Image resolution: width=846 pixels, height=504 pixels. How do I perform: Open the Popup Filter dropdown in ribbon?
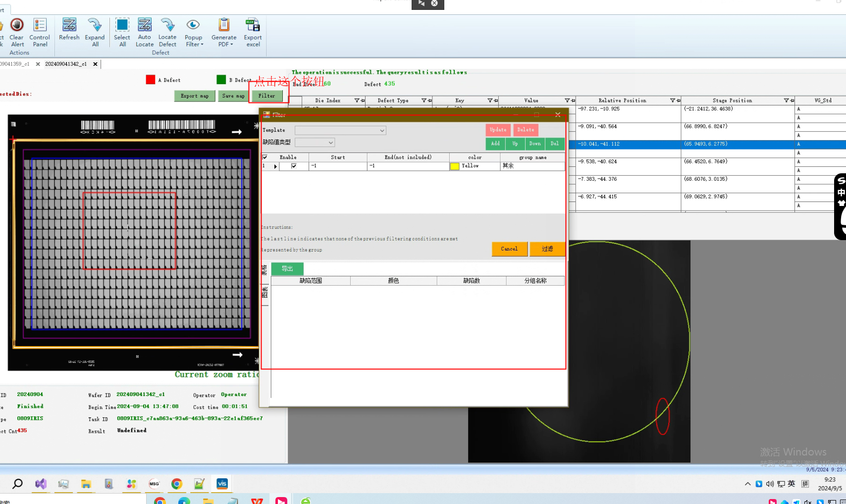(x=194, y=33)
